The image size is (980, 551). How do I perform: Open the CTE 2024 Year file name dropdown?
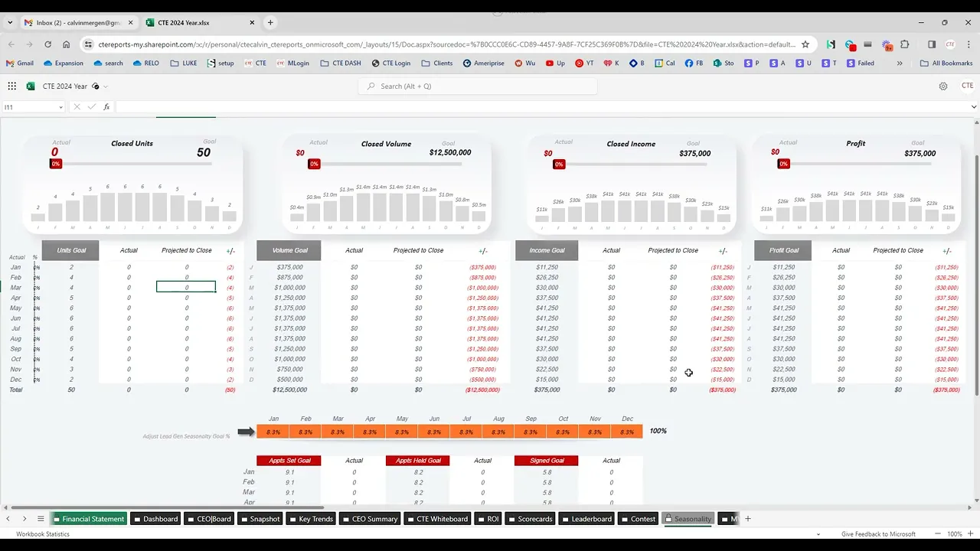point(106,86)
